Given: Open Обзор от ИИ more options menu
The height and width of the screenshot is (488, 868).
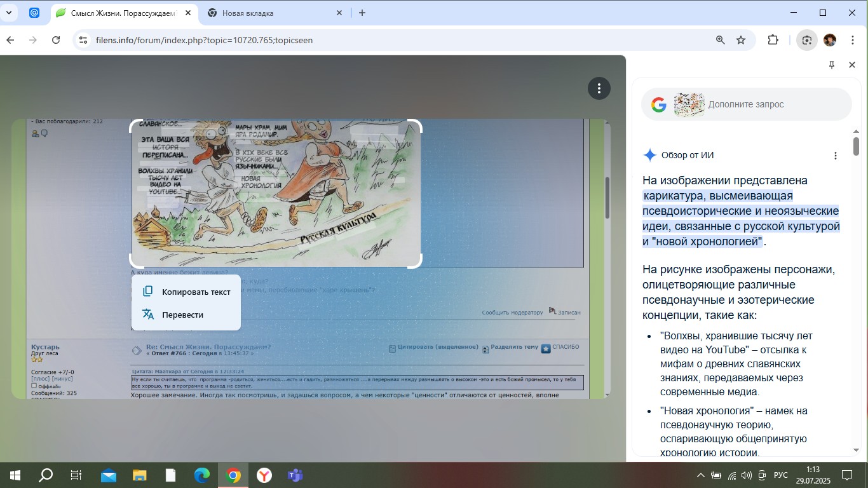Looking at the screenshot, I should [836, 156].
